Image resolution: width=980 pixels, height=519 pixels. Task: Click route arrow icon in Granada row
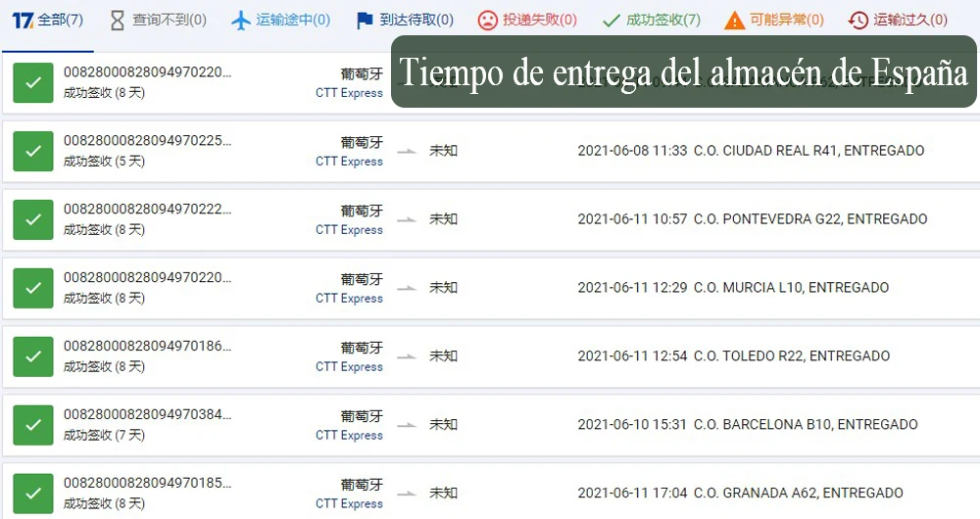(407, 494)
